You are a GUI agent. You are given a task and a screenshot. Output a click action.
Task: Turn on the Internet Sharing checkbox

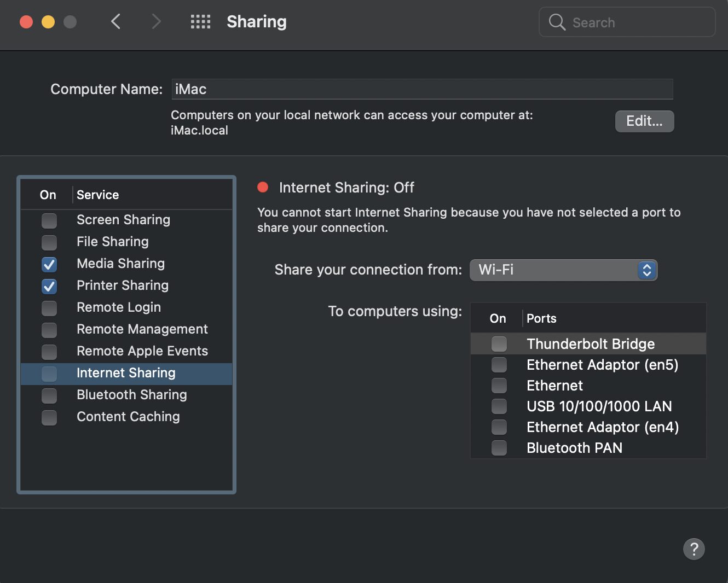pyautogui.click(x=49, y=374)
